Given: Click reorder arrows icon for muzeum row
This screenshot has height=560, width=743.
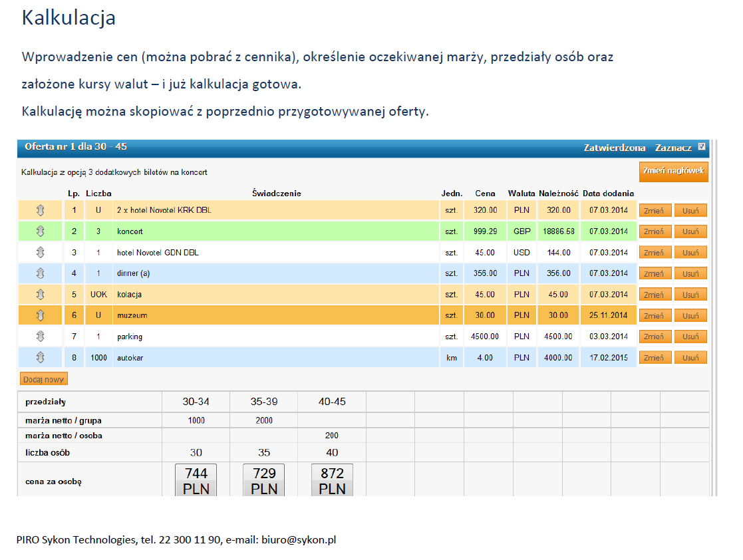Looking at the screenshot, I should pos(41,315).
